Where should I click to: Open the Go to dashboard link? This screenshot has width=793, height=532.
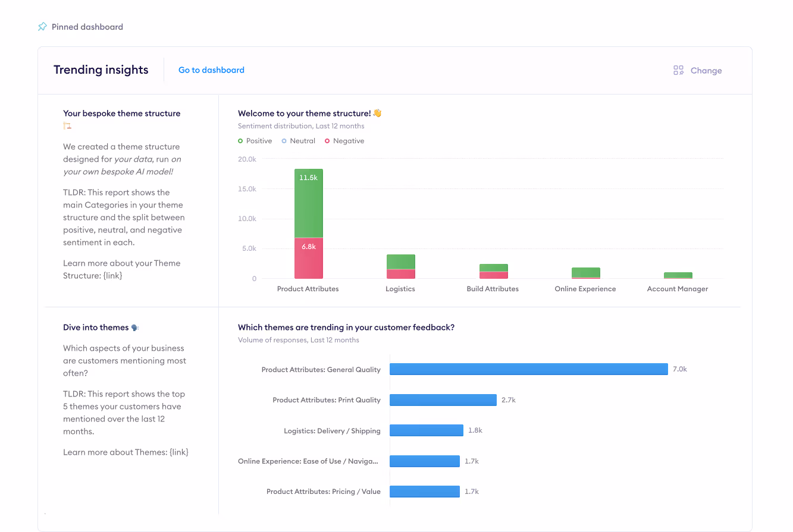211,70
